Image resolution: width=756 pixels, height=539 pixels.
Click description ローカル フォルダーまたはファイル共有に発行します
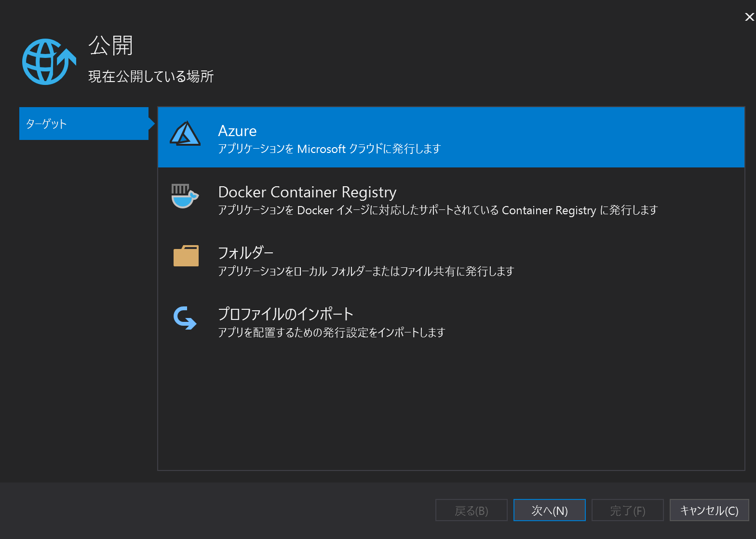pyautogui.click(x=366, y=271)
